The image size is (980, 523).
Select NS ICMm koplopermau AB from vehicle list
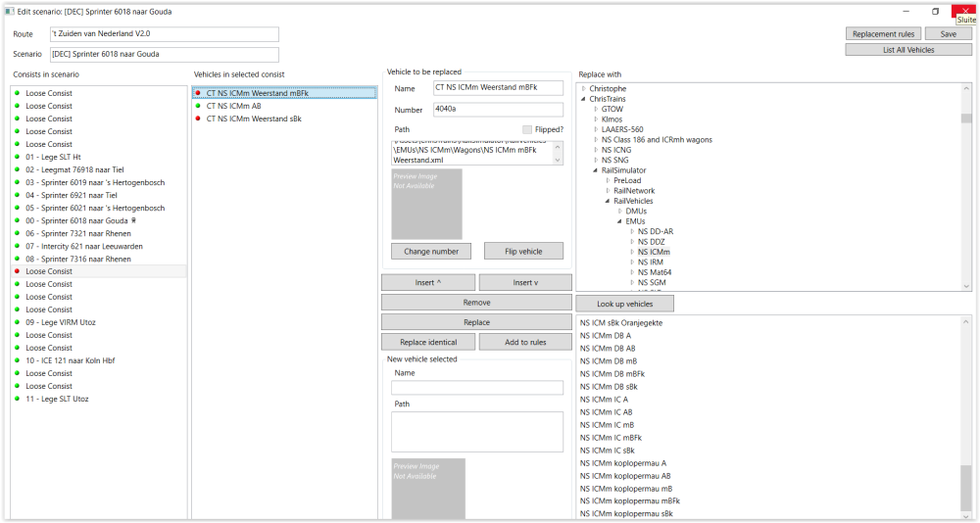click(x=625, y=476)
